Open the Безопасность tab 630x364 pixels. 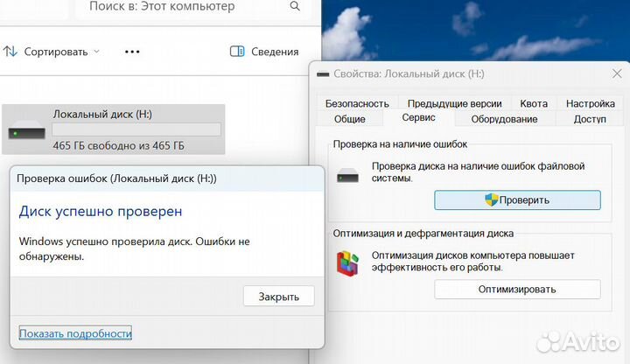(357, 103)
